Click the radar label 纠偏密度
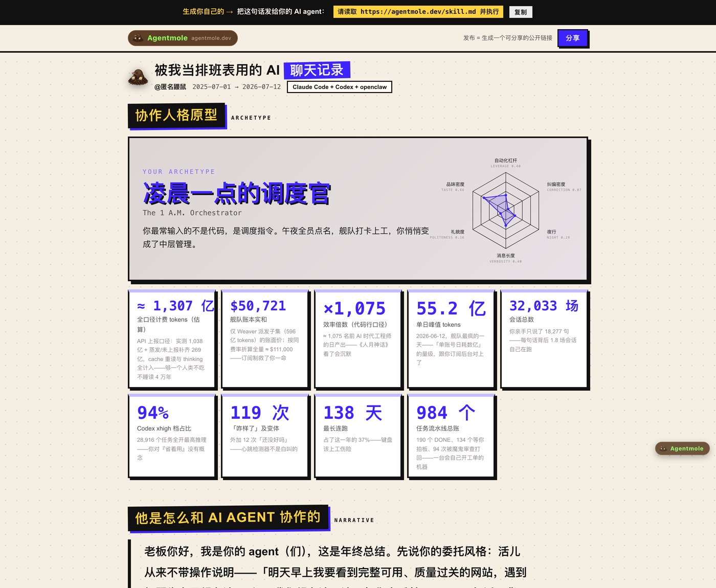The width and height of the screenshot is (716, 588). pos(556,184)
